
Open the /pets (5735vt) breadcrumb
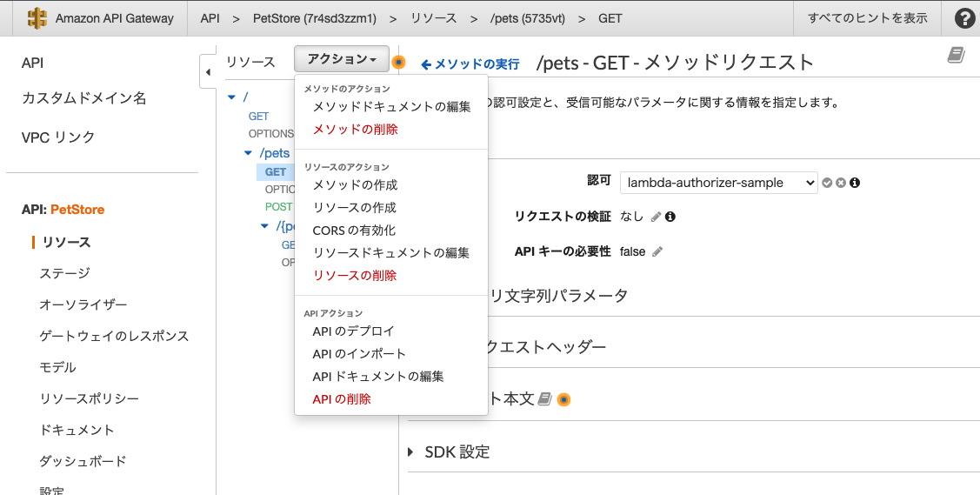528,18
